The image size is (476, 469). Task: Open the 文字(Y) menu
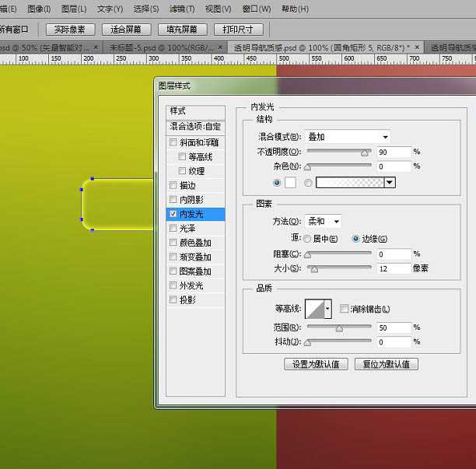click(110, 9)
